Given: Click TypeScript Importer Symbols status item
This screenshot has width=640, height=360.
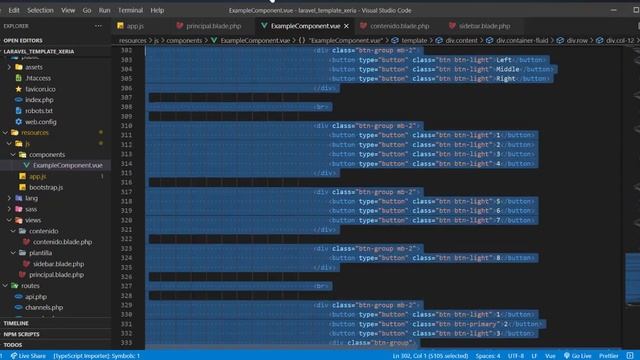Looking at the screenshot, I should pyautogui.click(x=97, y=356).
